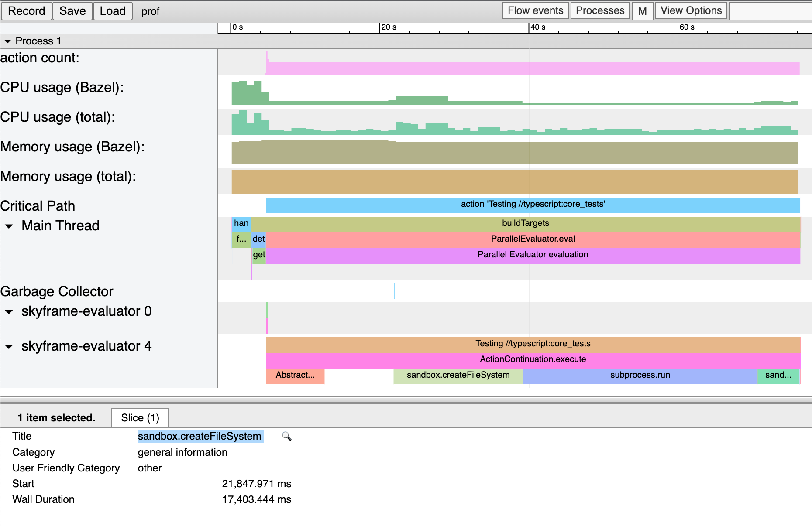This screenshot has width=812, height=526.
Task: Switch to the Slice (1) tab
Action: [x=140, y=417]
